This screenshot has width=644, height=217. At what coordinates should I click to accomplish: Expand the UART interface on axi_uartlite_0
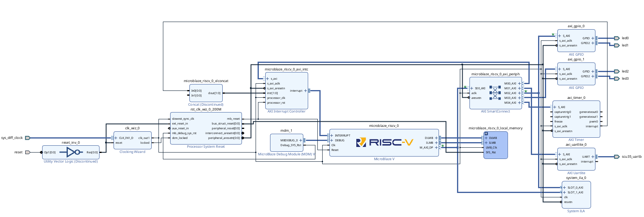[593, 157]
